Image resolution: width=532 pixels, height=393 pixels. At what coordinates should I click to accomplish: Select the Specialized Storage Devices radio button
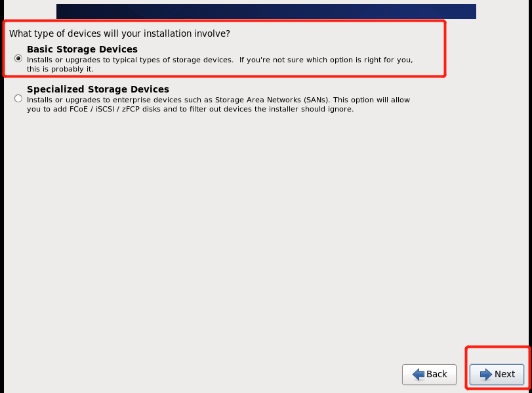(18, 99)
